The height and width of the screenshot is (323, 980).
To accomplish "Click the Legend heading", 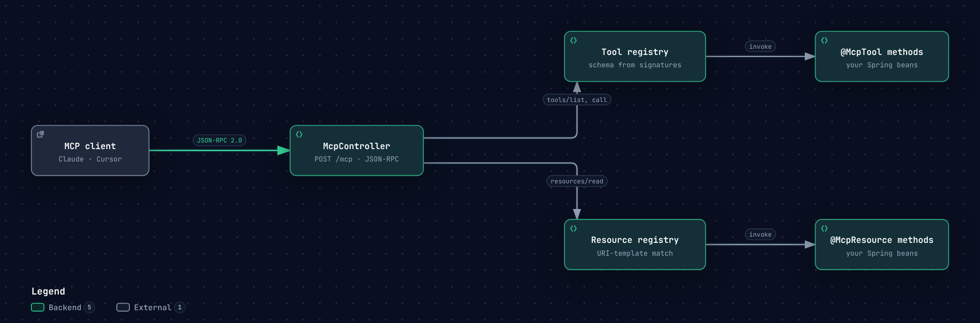I will (48, 291).
